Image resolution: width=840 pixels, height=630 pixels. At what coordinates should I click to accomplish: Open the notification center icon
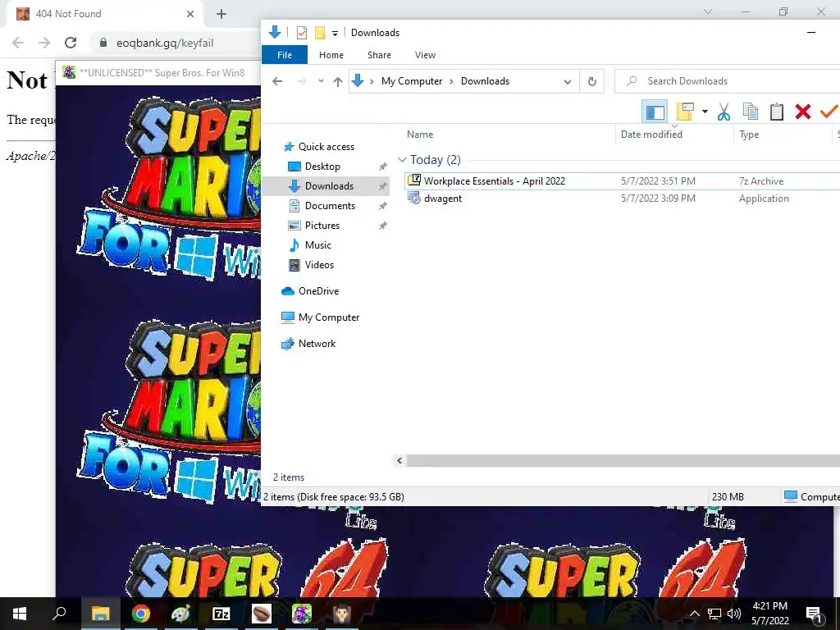pos(814,614)
